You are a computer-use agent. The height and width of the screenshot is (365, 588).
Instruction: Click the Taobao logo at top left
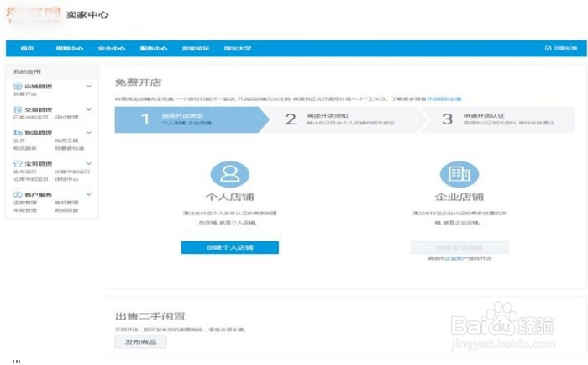click(34, 14)
